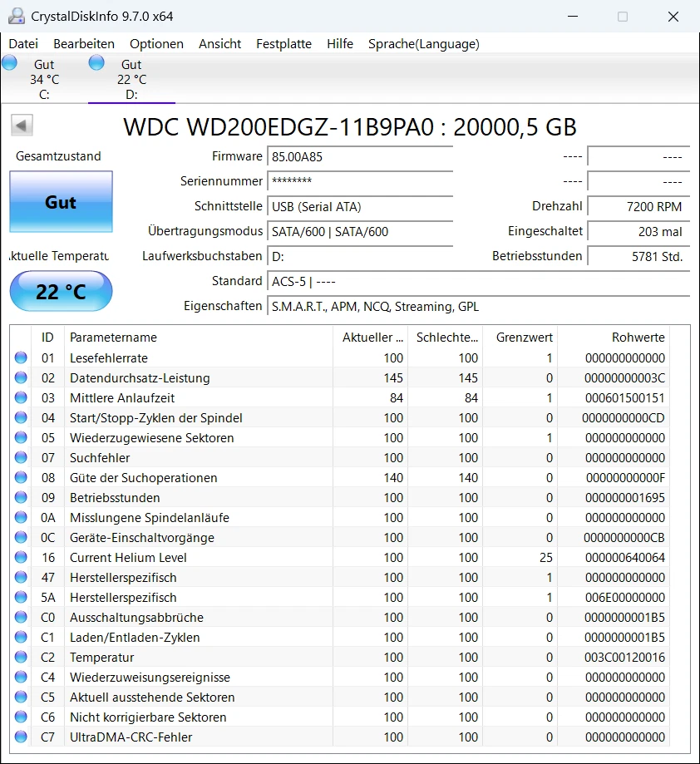Click the status circle next to Betriebsstunden

coord(20,497)
